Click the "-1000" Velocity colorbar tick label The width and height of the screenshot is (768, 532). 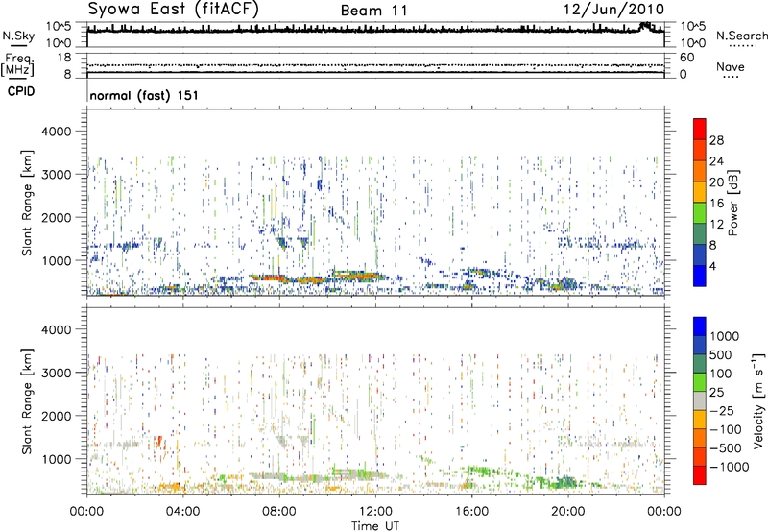(730, 467)
